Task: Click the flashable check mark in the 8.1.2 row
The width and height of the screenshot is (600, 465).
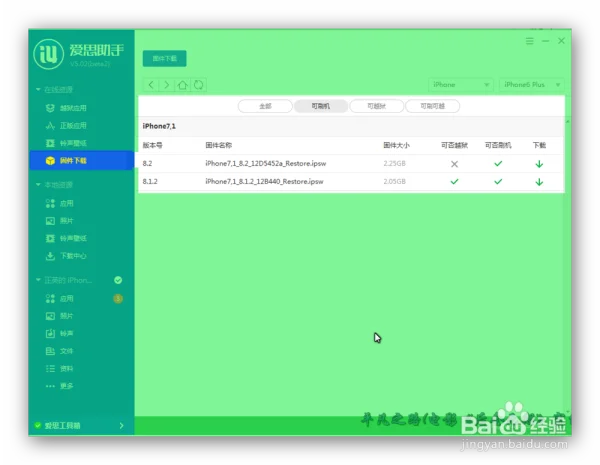Action: click(498, 181)
